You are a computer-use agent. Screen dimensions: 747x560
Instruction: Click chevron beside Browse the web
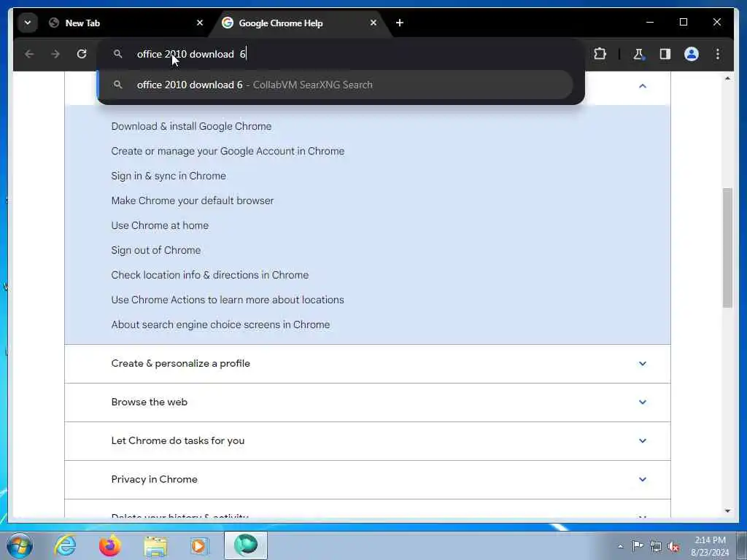642,402
